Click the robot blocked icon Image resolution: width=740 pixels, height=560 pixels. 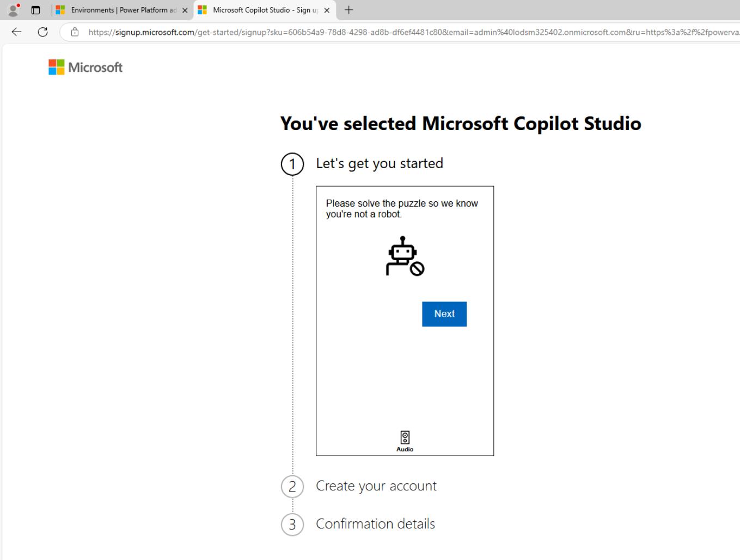pos(405,256)
